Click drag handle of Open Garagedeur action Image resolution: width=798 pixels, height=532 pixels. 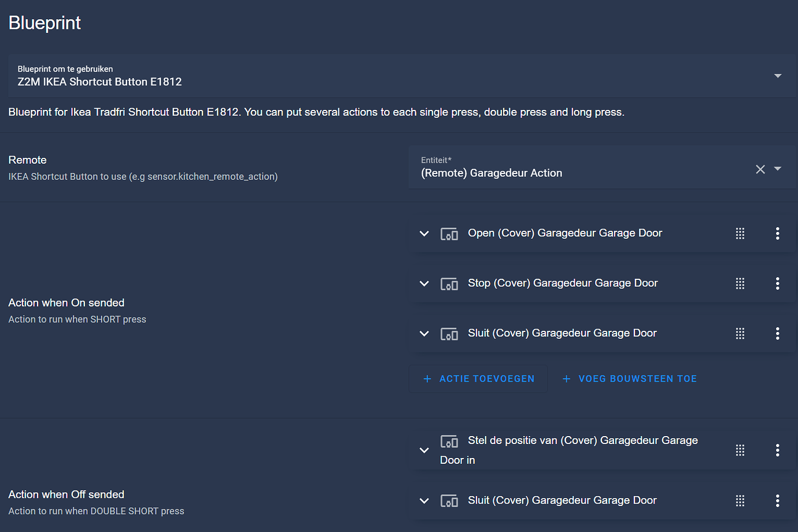click(x=740, y=233)
